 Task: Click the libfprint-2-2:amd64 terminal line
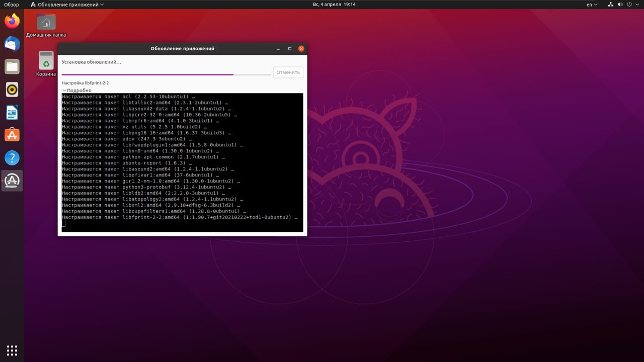click(x=180, y=217)
